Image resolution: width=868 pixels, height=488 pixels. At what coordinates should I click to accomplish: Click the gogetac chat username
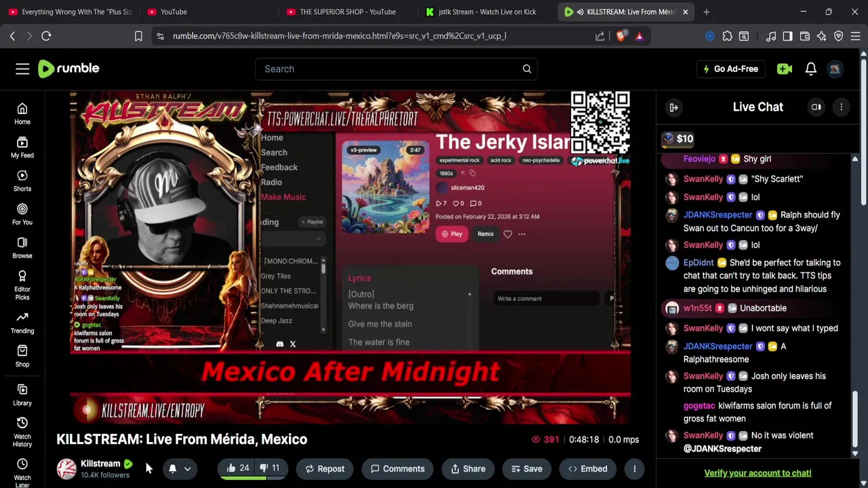pos(699,405)
